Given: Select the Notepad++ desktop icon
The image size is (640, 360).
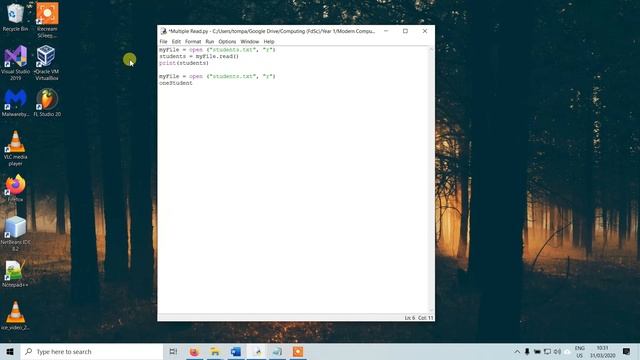Looking at the screenshot, I should 15,273.
